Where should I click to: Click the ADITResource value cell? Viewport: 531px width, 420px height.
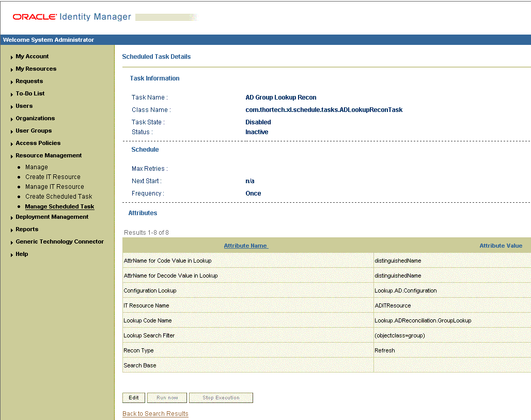(452, 305)
